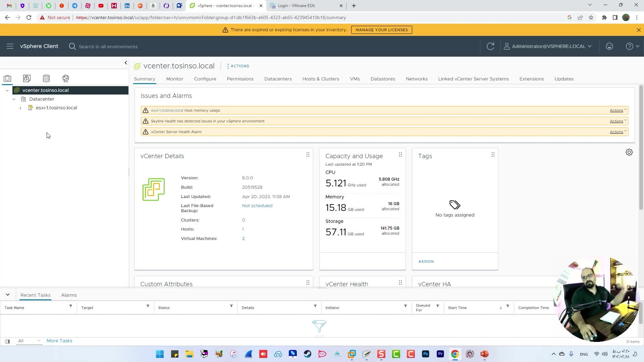Image resolution: width=644 pixels, height=362 pixels.
Task: Open the feedback smiley icon
Action: [609, 46]
